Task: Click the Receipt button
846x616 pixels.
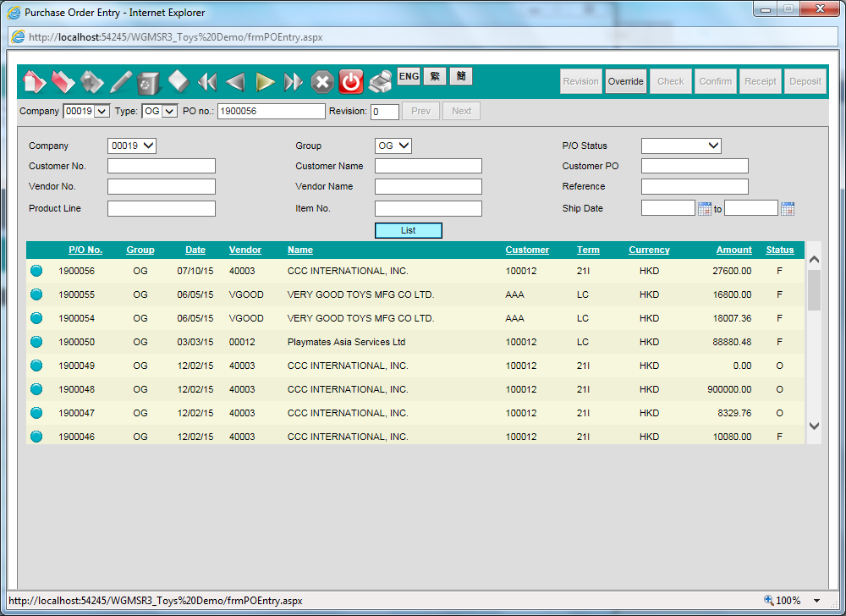Action: (761, 81)
